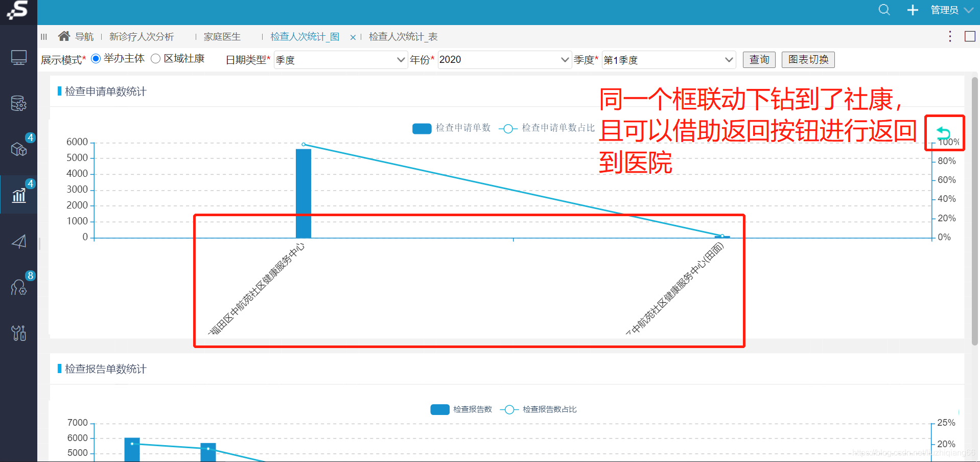This screenshot has height=462, width=980.
Task: Toggle 检查申请单数 legend series
Action: pos(451,128)
